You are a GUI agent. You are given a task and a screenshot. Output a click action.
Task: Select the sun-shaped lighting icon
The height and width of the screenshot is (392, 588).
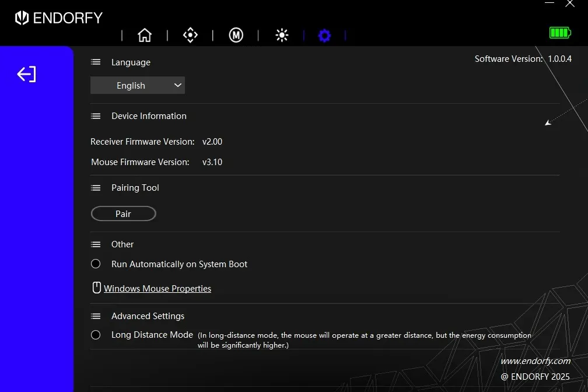point(282,36)
